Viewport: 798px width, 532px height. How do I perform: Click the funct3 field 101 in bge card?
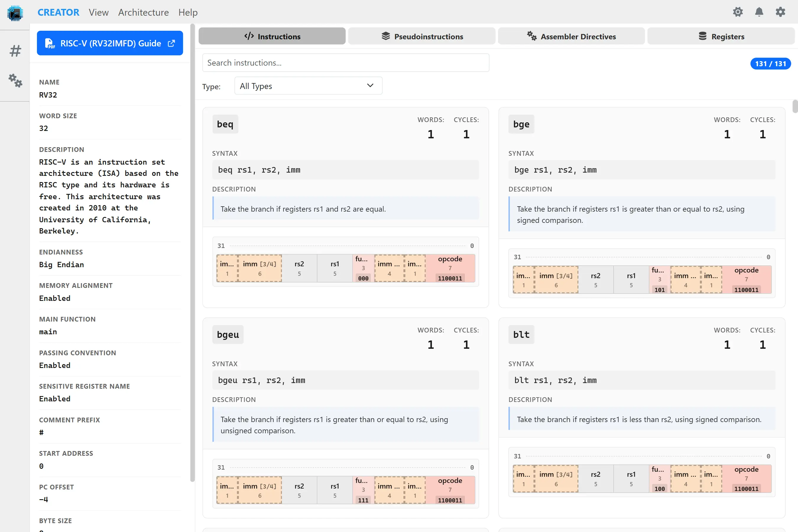pos(659,280)
